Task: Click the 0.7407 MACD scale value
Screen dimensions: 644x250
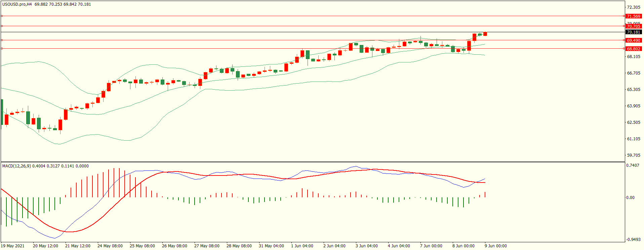Action: point(632,165)
